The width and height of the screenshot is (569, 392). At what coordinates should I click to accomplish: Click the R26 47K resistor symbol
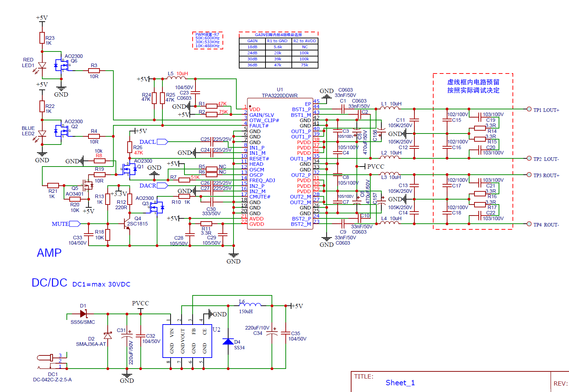click(130, 147)
